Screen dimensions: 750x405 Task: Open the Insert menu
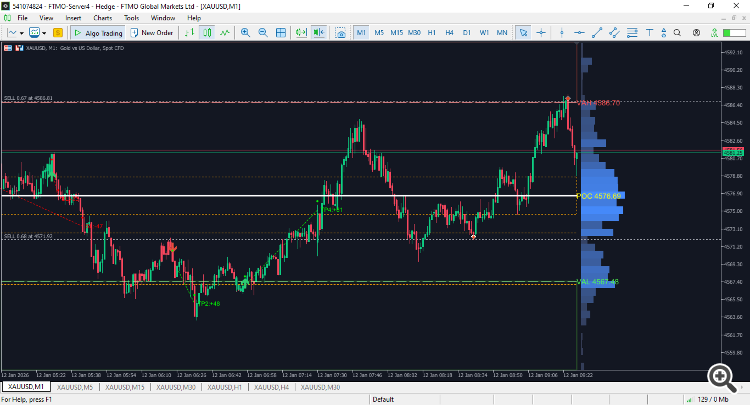point(73,18)
